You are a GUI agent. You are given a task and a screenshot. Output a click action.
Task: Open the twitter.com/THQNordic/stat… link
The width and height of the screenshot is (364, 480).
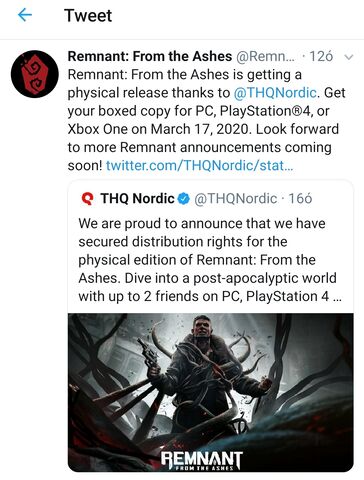click(x=200, y=165)
